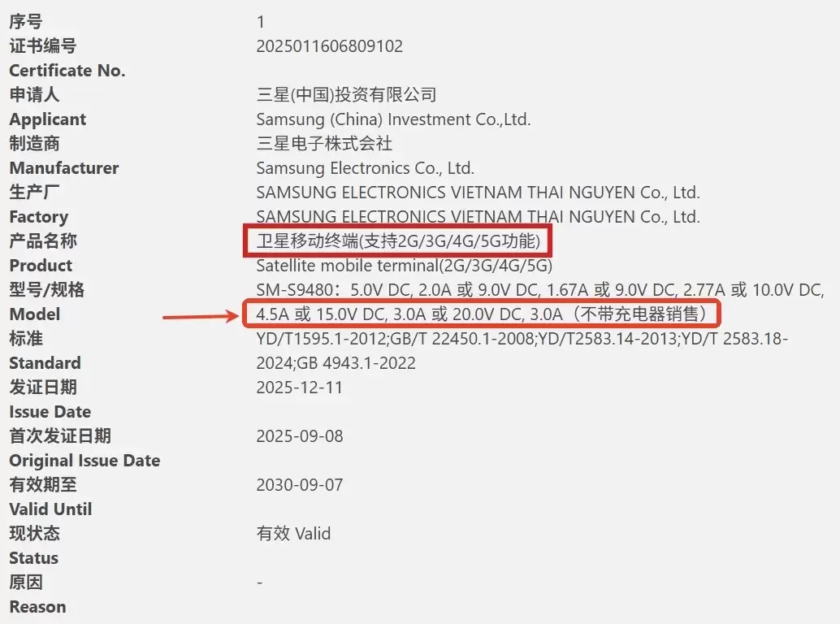840x624 pixels.
Task: Click the 三星电子株式会社 manufacturer name
Action: [x=324, y=144]
